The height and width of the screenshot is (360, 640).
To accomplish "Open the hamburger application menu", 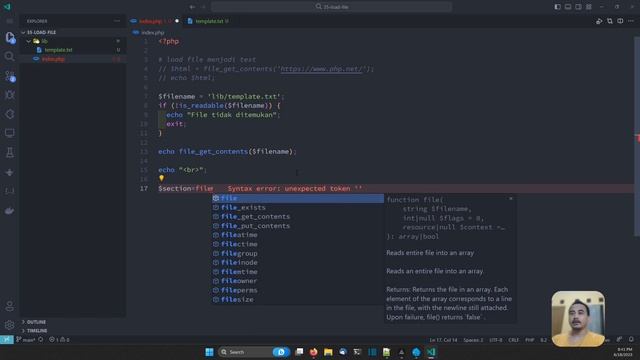I will coord(9,21).
